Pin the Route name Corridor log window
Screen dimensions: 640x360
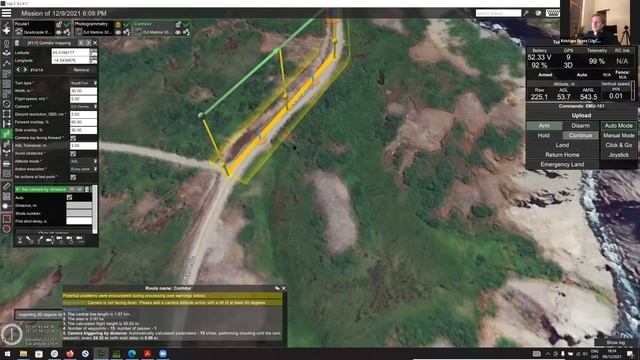(277, 288)
